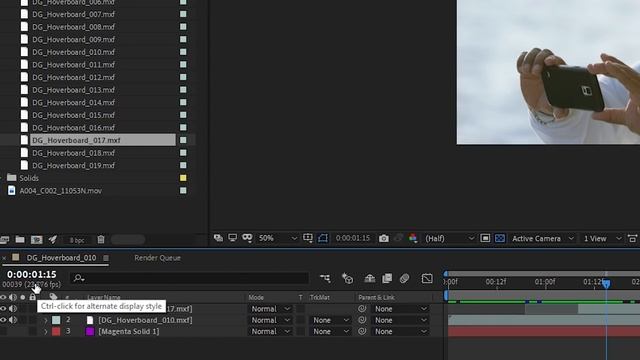The height and width of the screenshot is (360, 640).
Task: Toggle preserve transparency for Magenta Solid 1
Action: pos(301,331)
